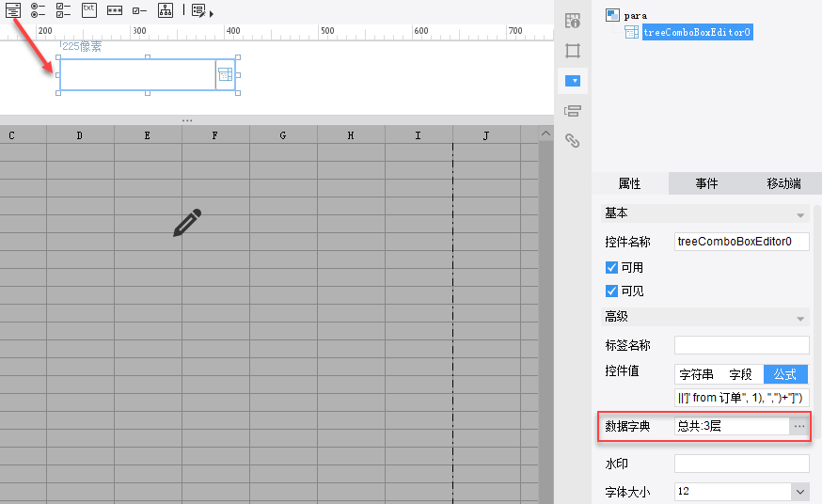This screenshot has height=504, width=822.
Task: Select the radio button group widget tool
Action: coord(38,10)
